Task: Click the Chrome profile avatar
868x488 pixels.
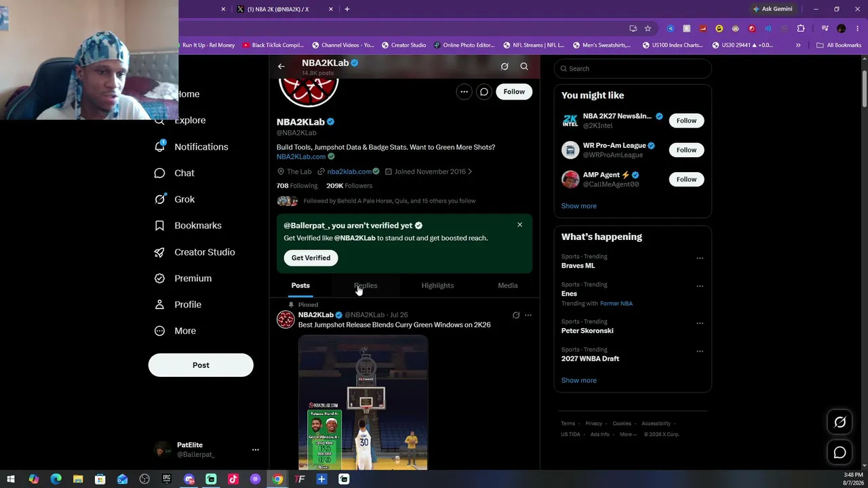Action: (842, 28)
